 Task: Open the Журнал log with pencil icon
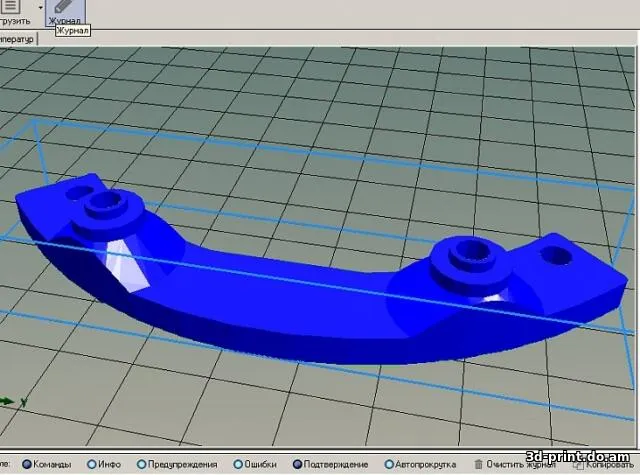coord(65,12)
